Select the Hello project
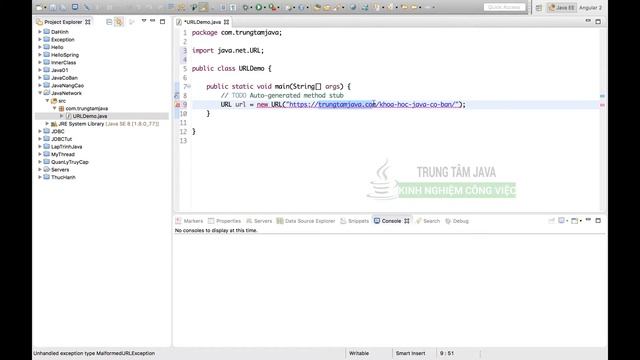640x360 pixels. (57, 47)
